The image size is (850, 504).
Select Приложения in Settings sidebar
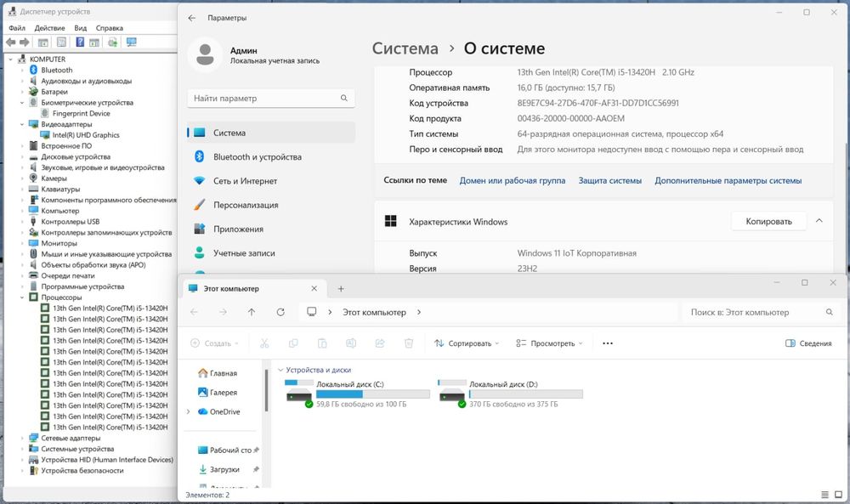click(271, 229)
